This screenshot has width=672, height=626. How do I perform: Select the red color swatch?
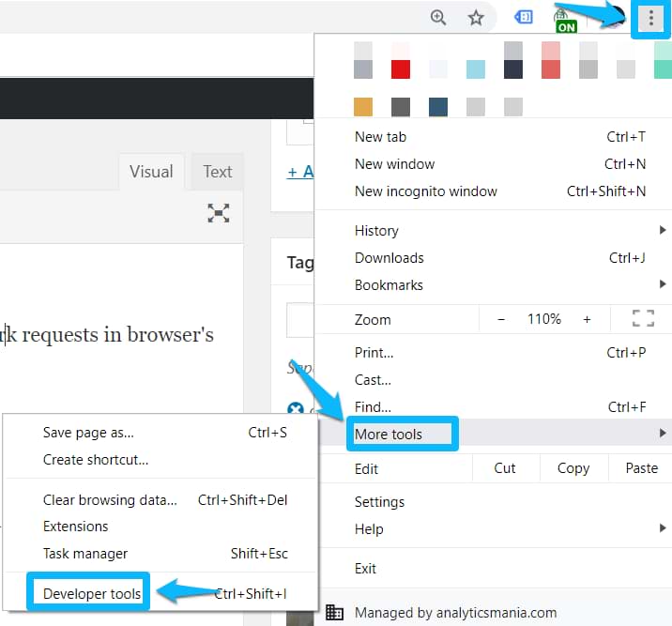(x=401, y=69)
